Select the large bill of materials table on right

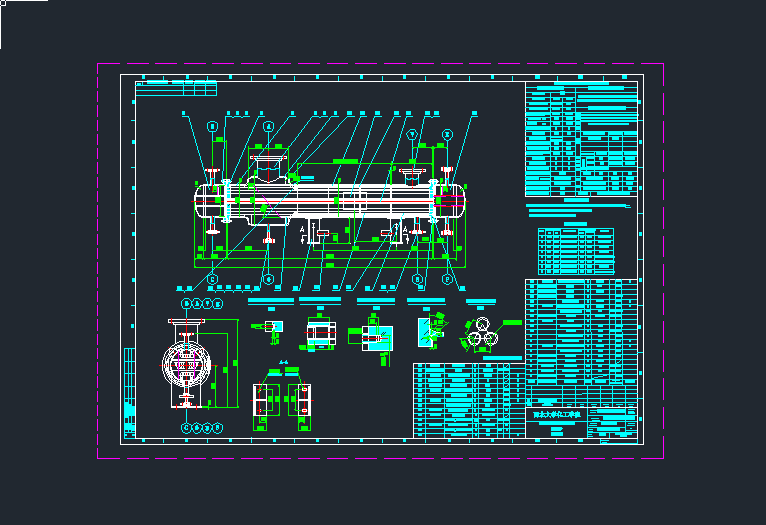pyautogui.click(x=581, y=340)
